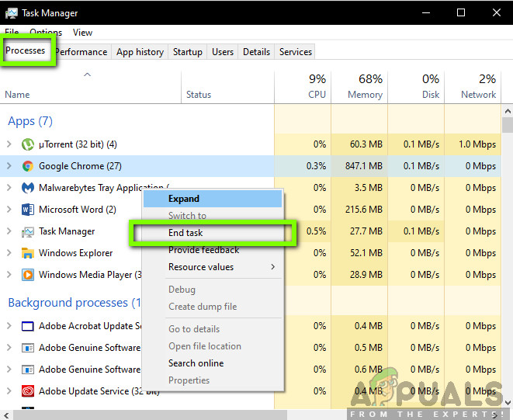Screen dimensions: 513x420
Task: Click the 847.1 MB memory value
Action: point(364,166)
